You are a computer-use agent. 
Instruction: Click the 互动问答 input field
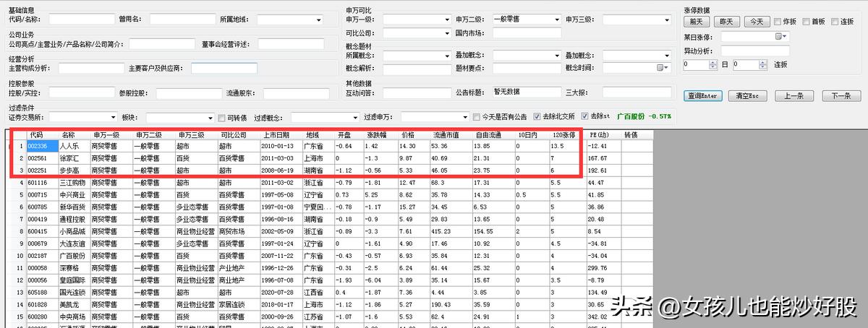416,92
